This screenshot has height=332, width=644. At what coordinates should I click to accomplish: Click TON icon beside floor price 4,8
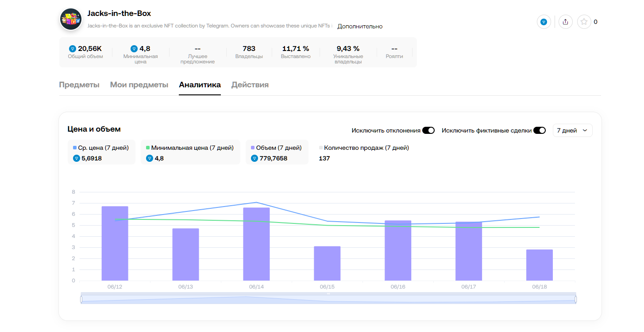click(x=134, y=49)
